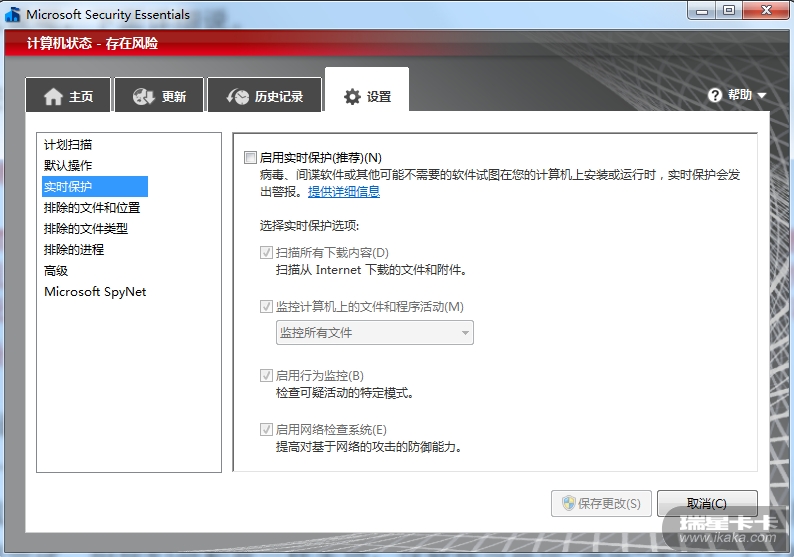This screenshot has width=794, height=557.
Task: Toggle 启用行为监控(B) checkbox
Action: [x=266, y=375]
